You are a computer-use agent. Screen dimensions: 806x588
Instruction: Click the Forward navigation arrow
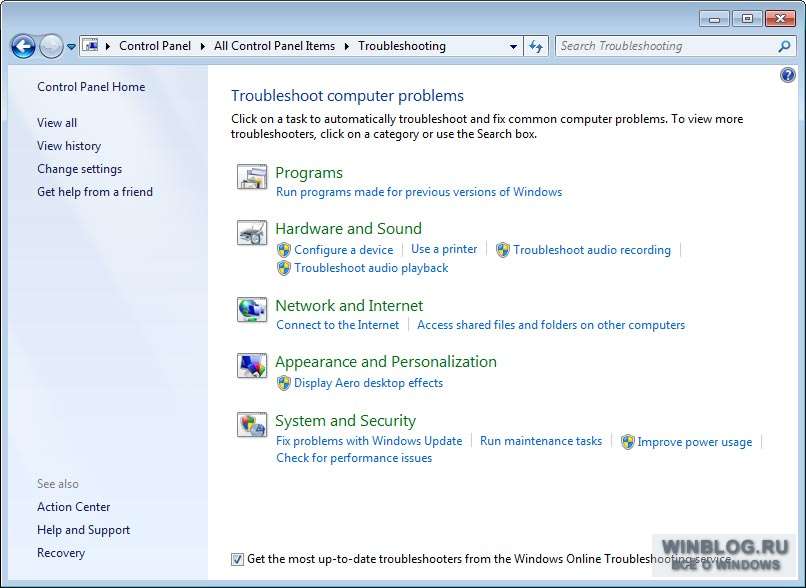pos(51,47)
